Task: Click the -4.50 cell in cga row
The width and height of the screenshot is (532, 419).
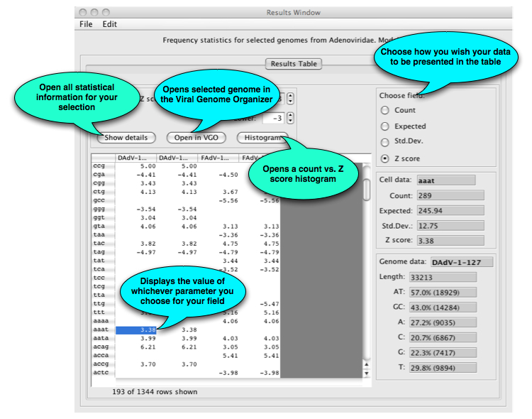Action: click(x=218, y=175)
